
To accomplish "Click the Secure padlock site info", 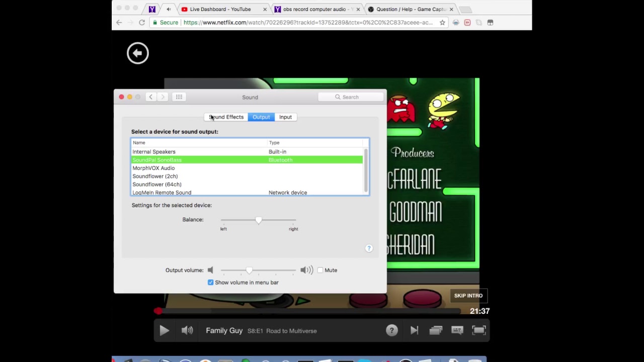I will (166, 23).
